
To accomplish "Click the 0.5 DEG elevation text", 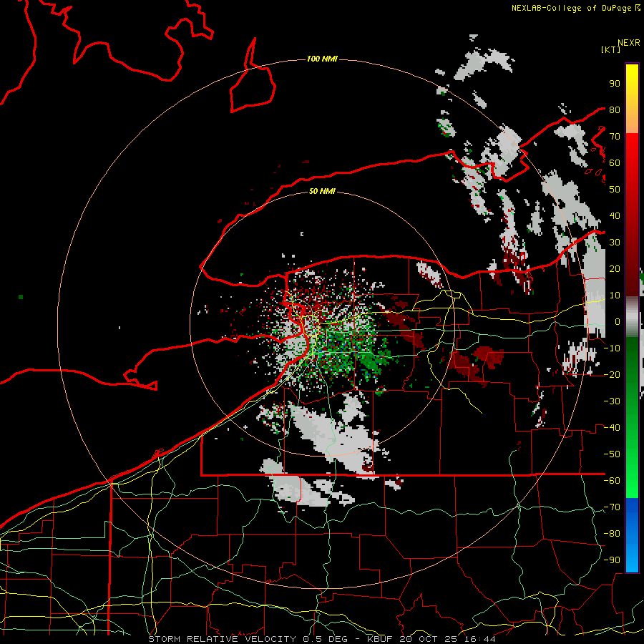I will pyautogui.click(x=325, y=639).
